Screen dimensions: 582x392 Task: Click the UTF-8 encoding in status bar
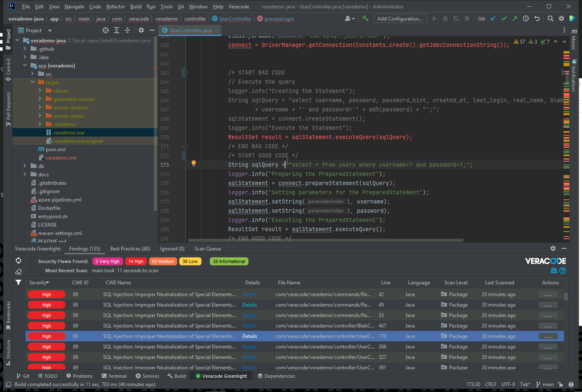pos(508,384)
